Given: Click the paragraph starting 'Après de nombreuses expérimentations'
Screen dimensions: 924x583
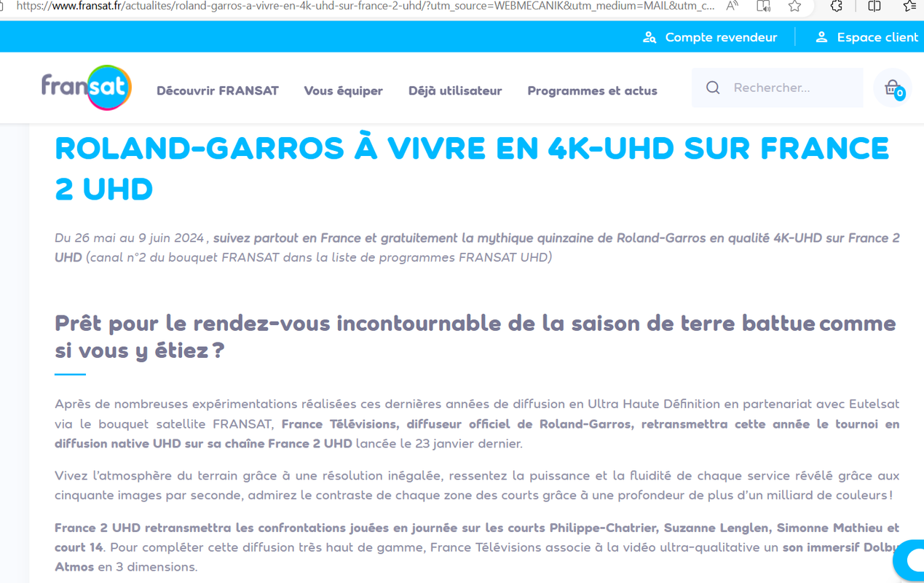Looking at the screenshot, I should click(477, 423).
